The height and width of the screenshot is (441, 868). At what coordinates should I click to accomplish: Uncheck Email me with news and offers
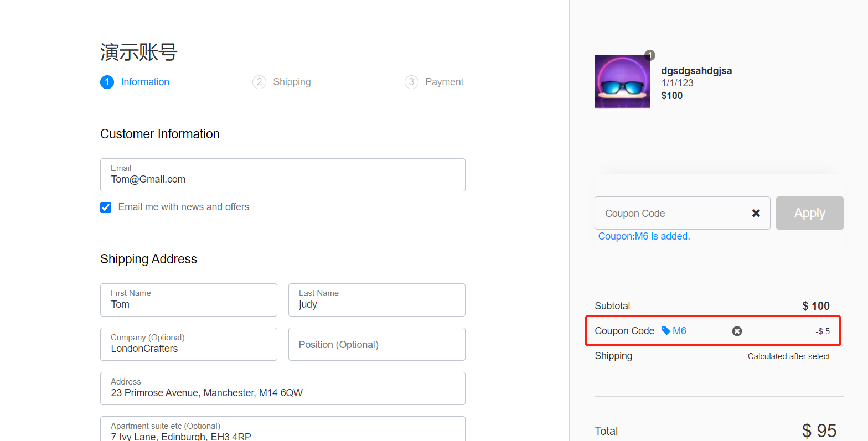click(x=106, y=207)
